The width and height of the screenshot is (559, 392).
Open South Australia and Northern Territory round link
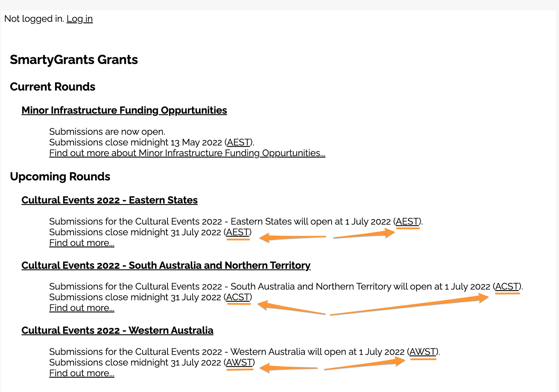(166, 265)
